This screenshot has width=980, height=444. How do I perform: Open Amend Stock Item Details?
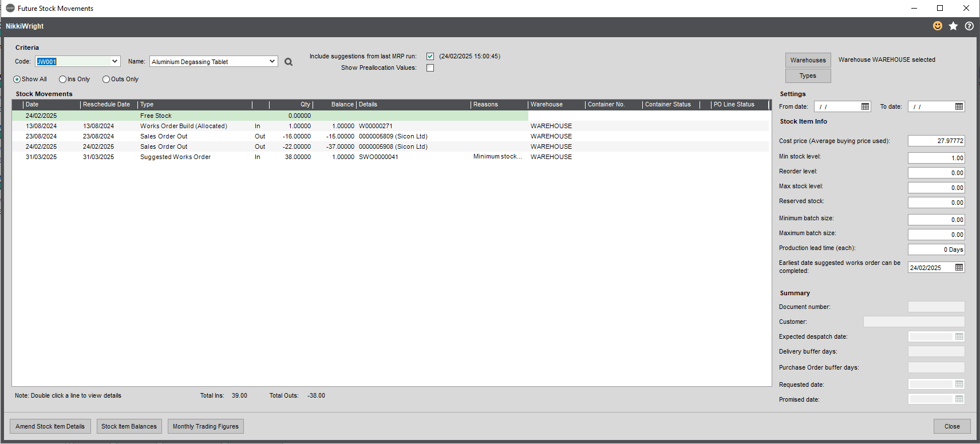[x=50, y=426]
